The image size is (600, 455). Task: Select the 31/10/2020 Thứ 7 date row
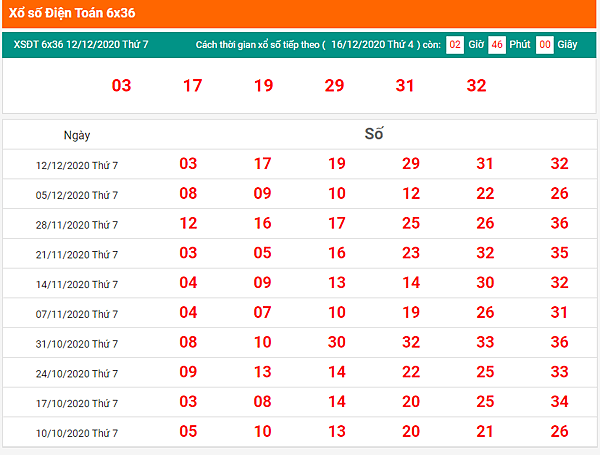click(300, 342)
